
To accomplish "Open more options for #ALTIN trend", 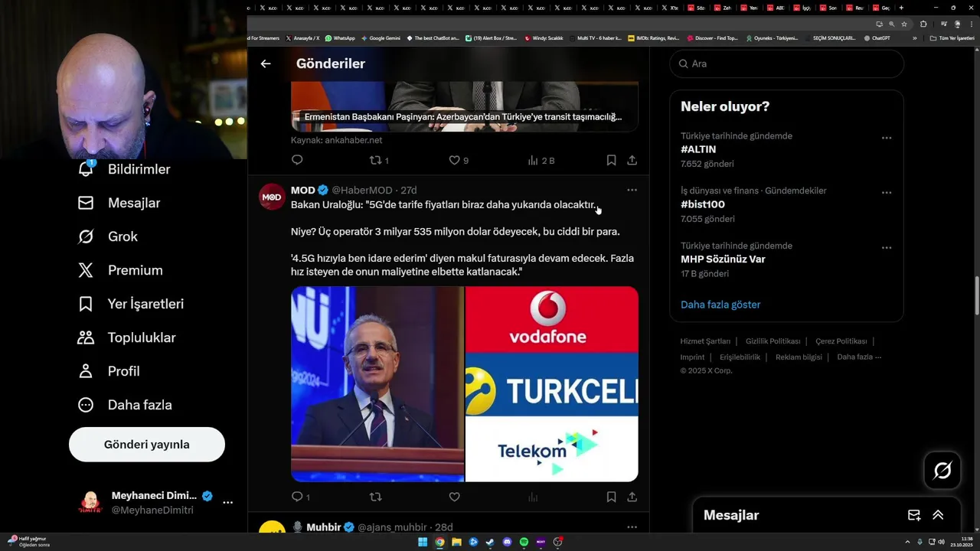I will (x=887, y=138).
